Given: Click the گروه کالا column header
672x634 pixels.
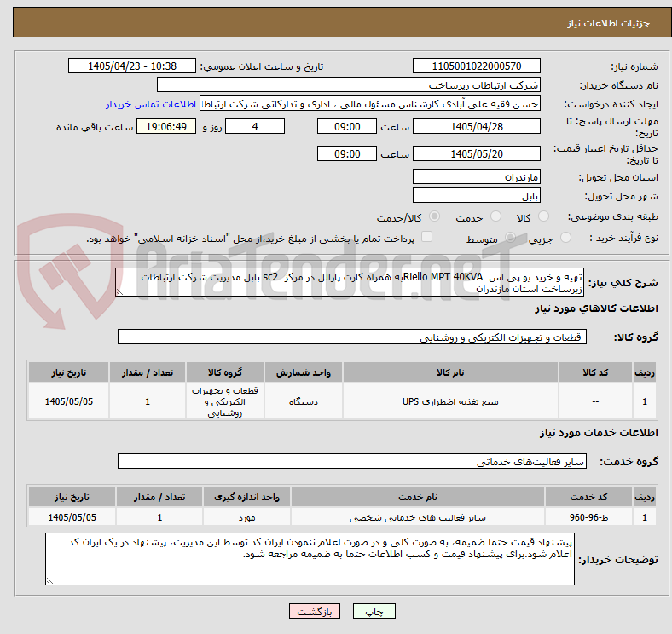Looking at the screenshot, I should point(225,372).
